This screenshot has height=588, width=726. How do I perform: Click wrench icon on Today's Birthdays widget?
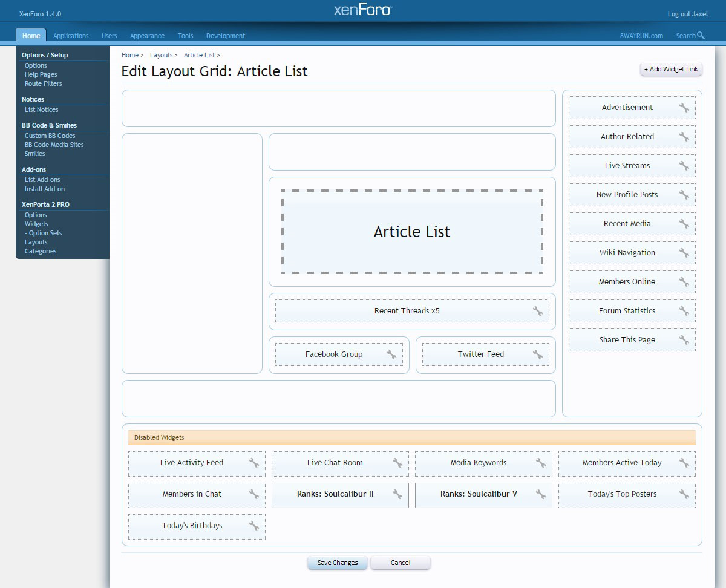click(x=253, y=526)
